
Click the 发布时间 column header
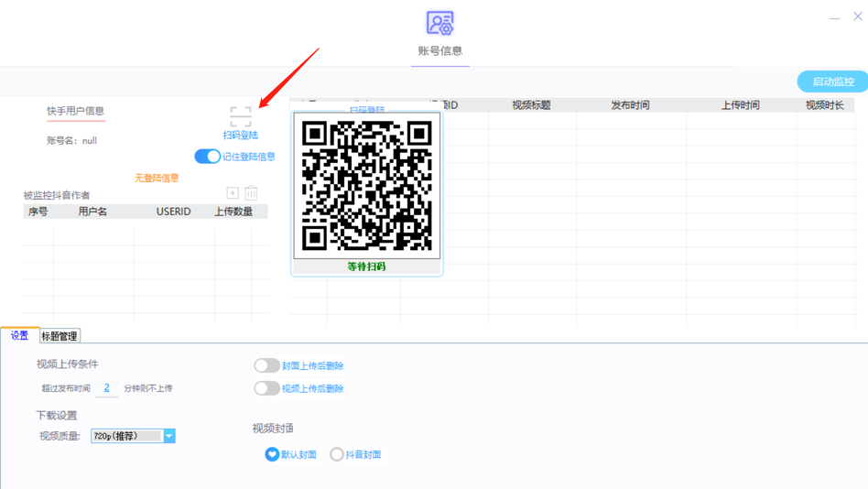coord(631,105)
